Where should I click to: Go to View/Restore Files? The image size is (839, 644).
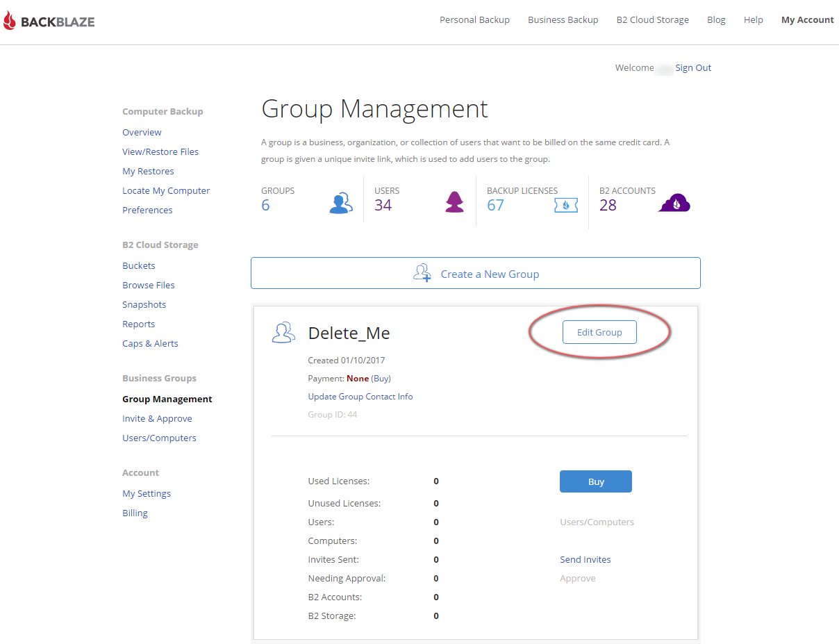[160, 151]
